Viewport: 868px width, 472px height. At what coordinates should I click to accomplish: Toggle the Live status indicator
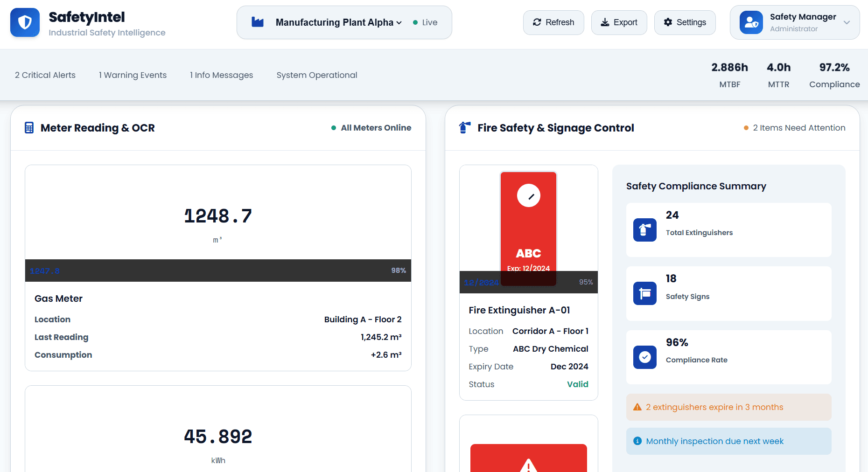point(425,22)
